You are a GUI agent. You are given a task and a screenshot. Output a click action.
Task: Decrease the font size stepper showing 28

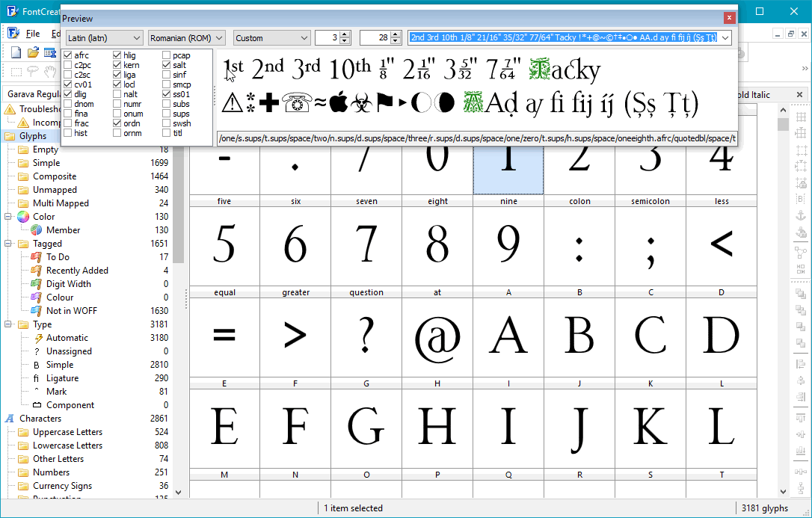[396, 41]
